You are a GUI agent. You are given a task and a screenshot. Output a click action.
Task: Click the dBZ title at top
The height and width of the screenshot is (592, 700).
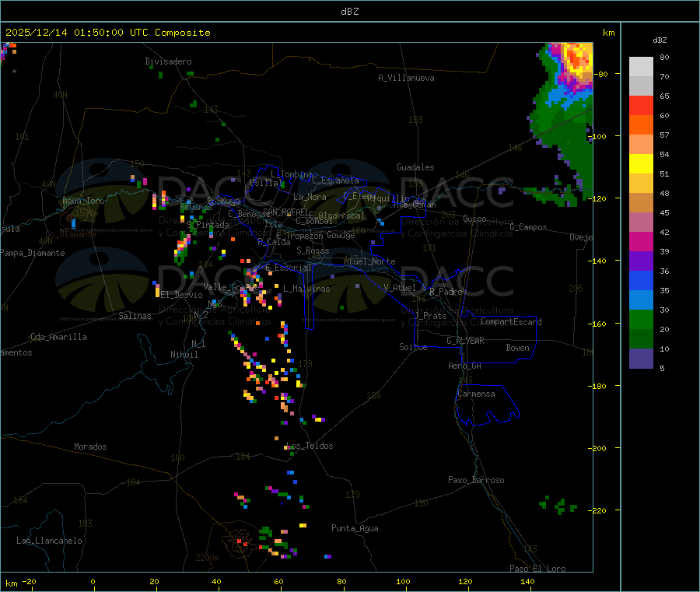349,12
